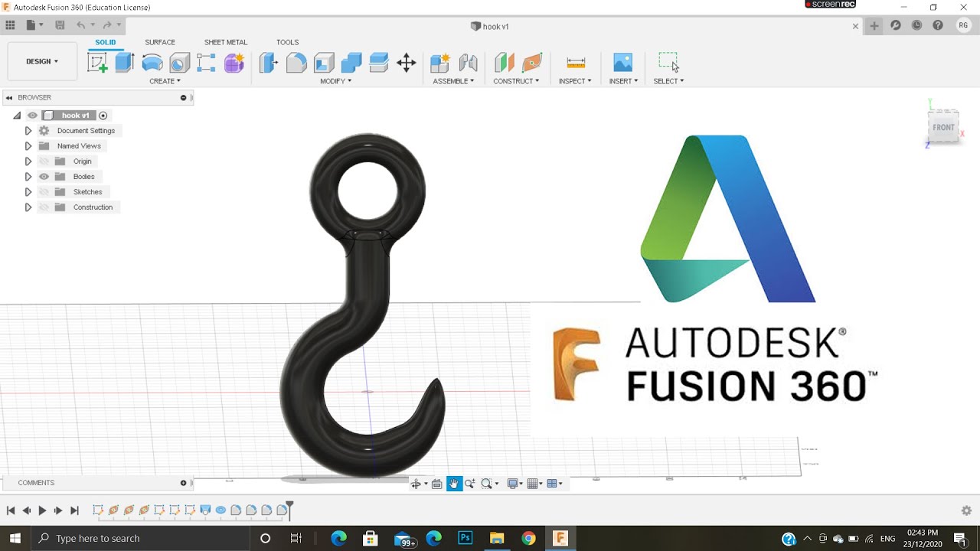Viewport: 980px width, 551px height.
Task: Activate the hook v1 component radio button
Action: [x=103, y=116]
